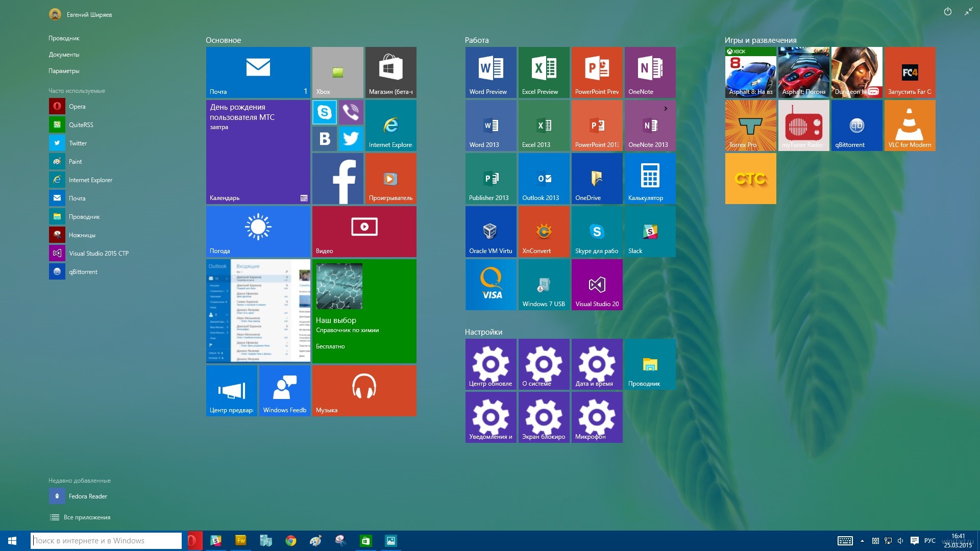Open the Slack tile
980x551 pixels.
pyautogui.click(x=650, y=231)
